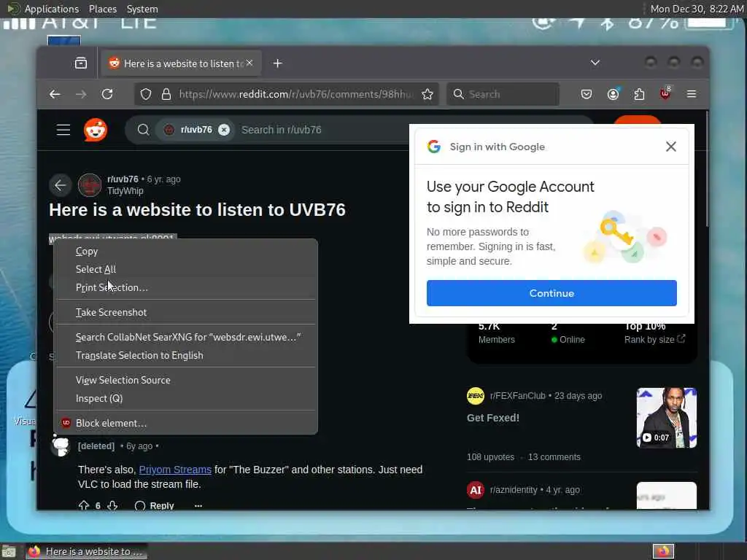Choose Select All from the context menu

pos(186,270)
